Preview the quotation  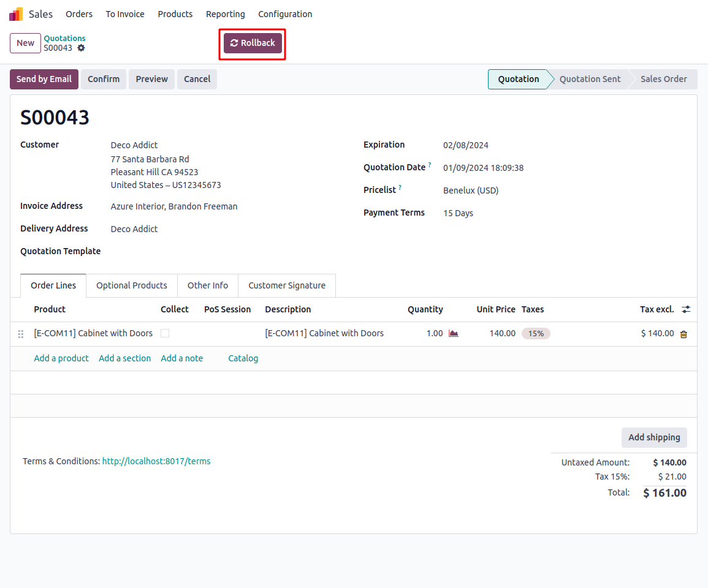coord(152,79)
